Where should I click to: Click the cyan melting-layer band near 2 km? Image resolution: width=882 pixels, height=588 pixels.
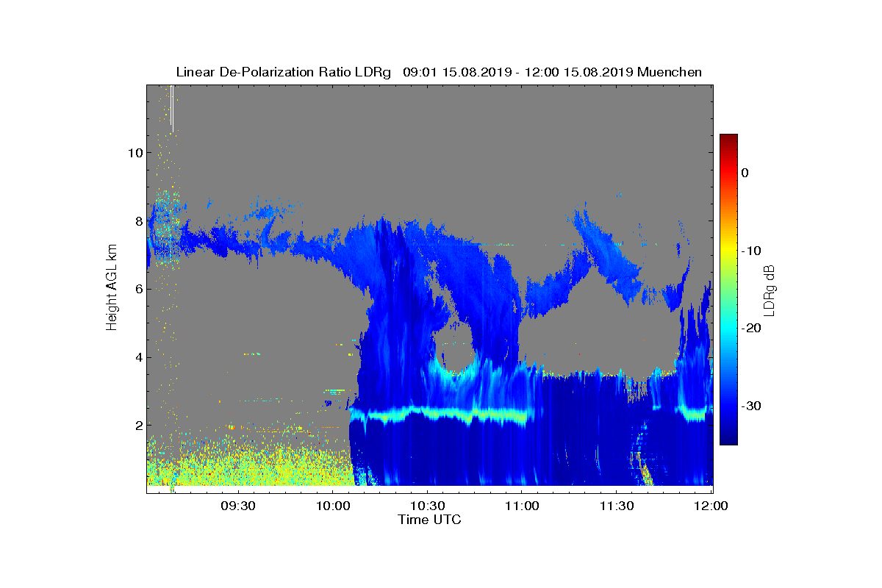[441, 415]
